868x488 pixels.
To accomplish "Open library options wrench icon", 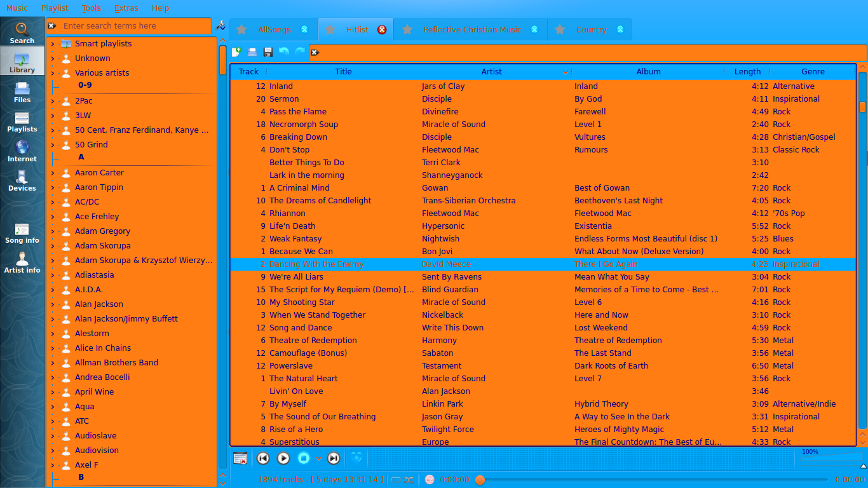I will point(220,26).
